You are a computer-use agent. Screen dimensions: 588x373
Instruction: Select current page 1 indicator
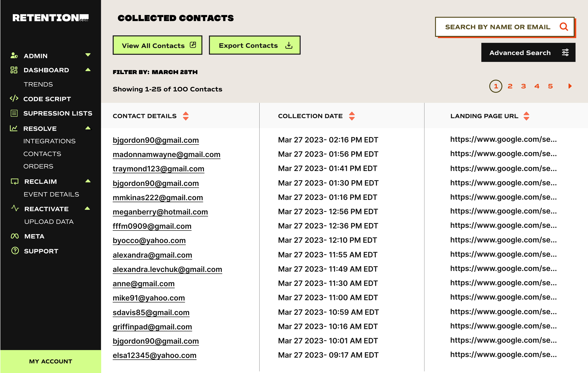[496, 86]
